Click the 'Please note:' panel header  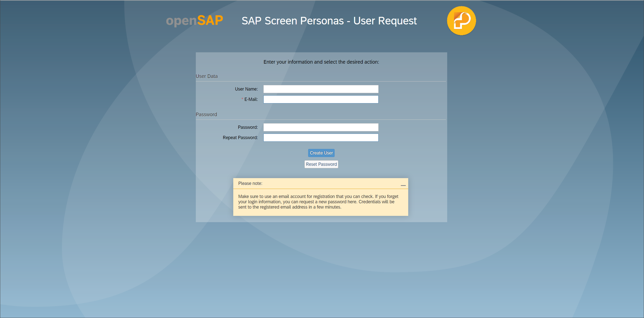pos(250,183)
